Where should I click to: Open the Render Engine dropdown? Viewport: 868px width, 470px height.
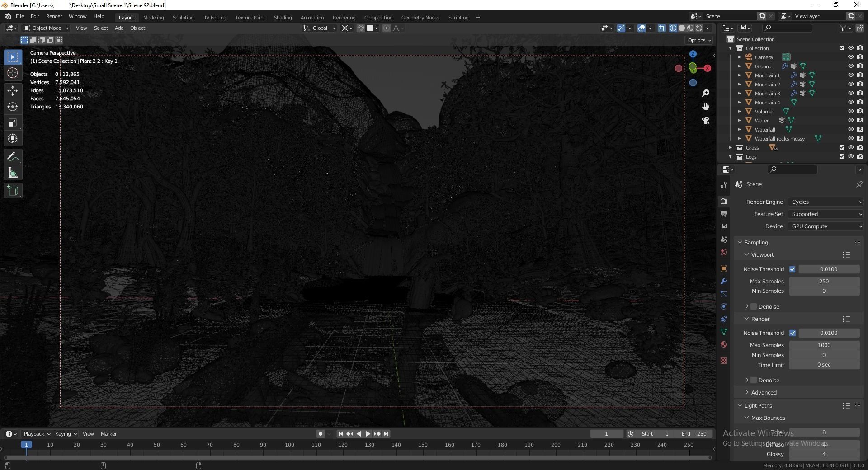point(826,202)
